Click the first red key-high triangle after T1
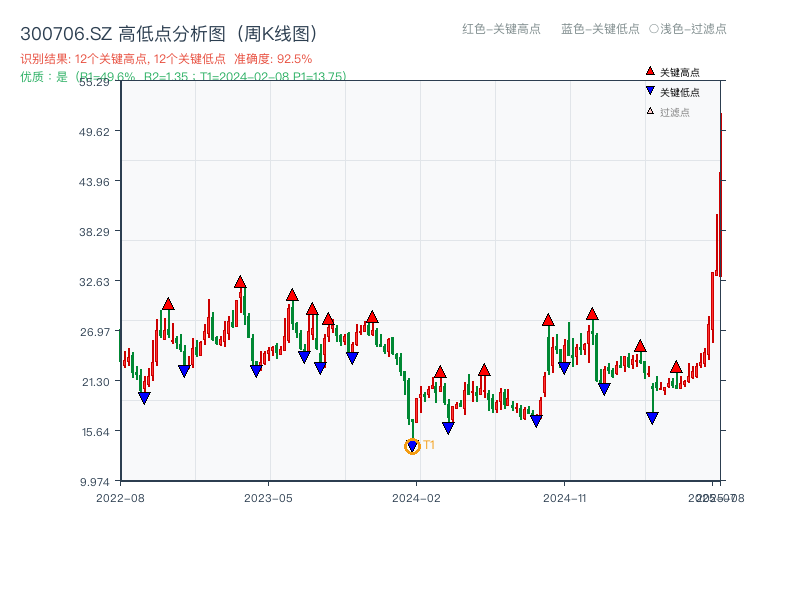The image size is (800, 600). pyautogui.click(x=440, y=372)
